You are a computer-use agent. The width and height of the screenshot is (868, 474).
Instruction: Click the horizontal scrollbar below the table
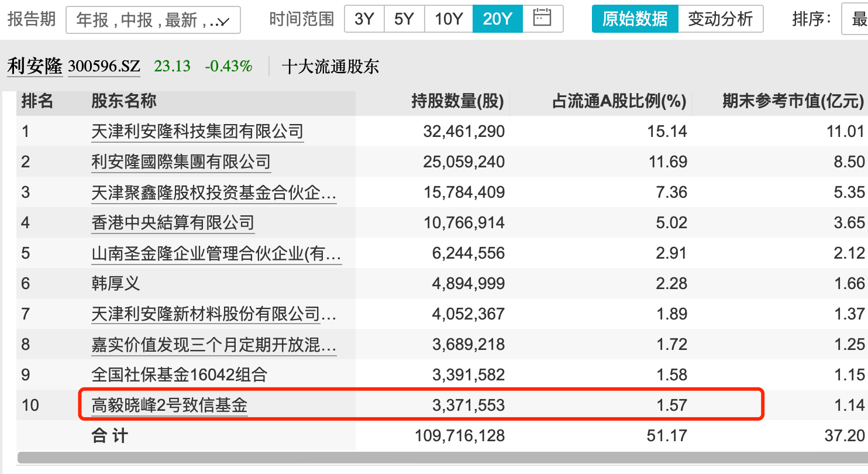pos(443,457)
